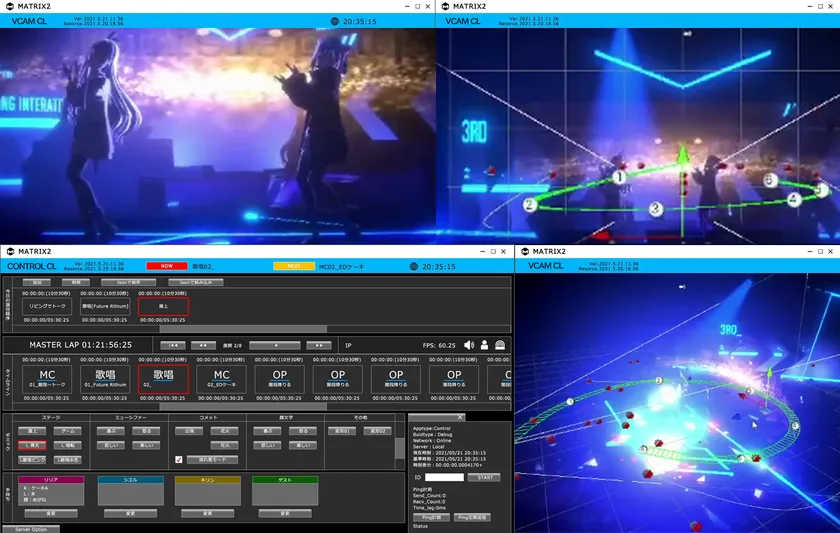Click the START button
The height and width of the screenshot is (533, 840).
tap(483, 477)
